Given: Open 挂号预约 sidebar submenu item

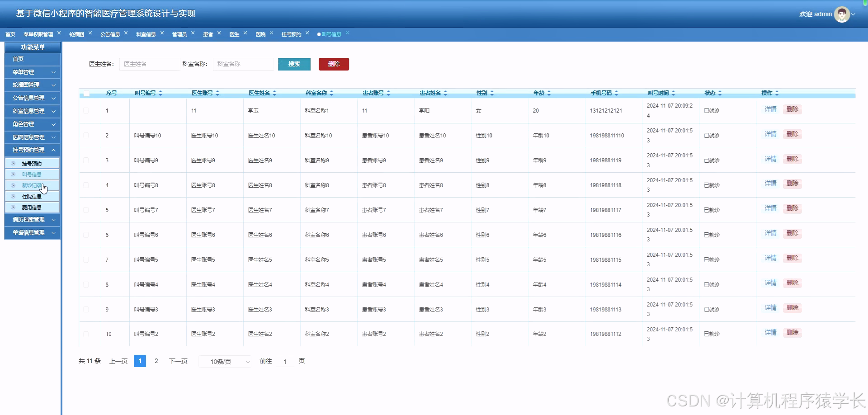Looking at the screenshot, I should (32, 164).
